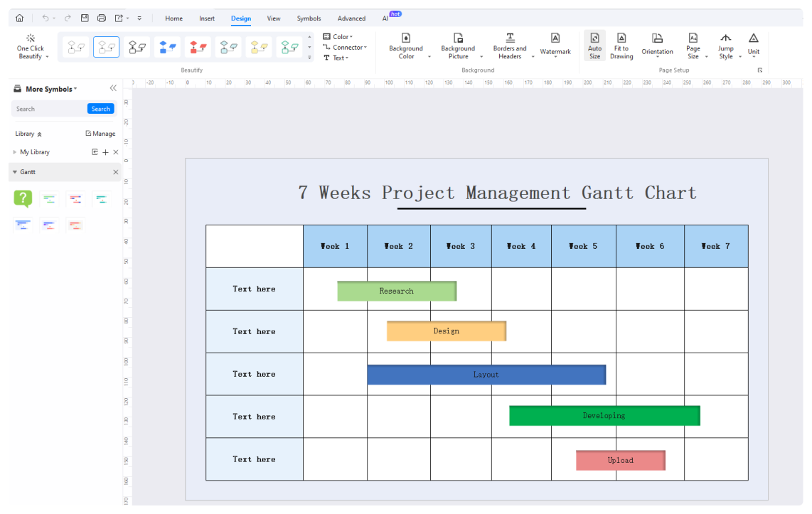The width and height of the screenshot is (812, 514).
Task: Change page Orientation
Action: 657,45
